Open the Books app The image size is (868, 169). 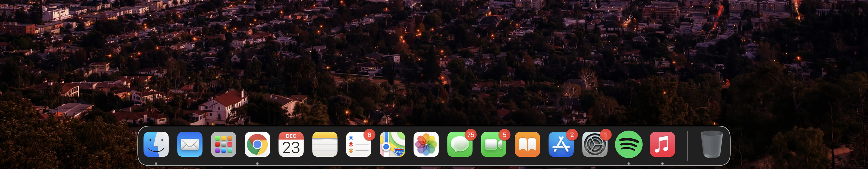[527, 144]
